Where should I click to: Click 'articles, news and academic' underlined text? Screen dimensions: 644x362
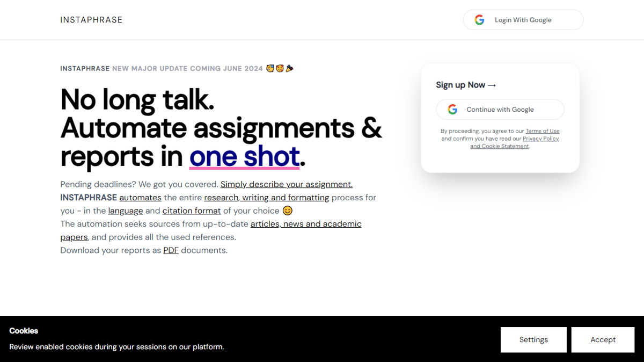coord(306,224)
